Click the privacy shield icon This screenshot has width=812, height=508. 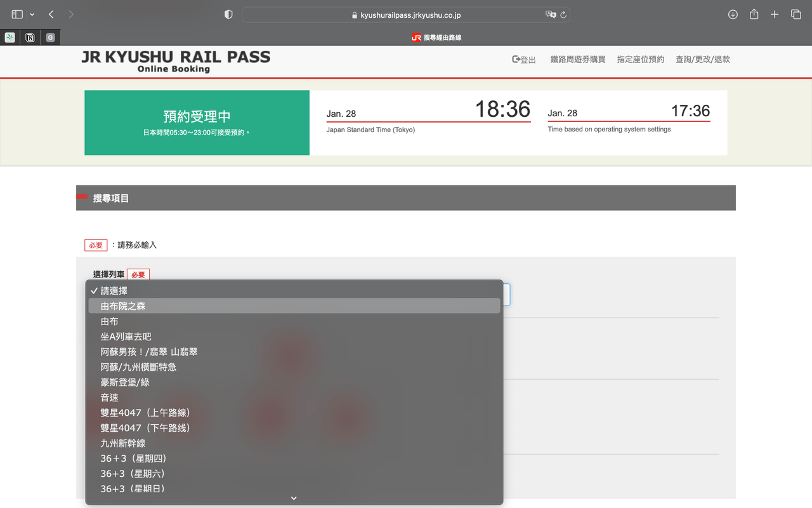(x=228, y=14)
